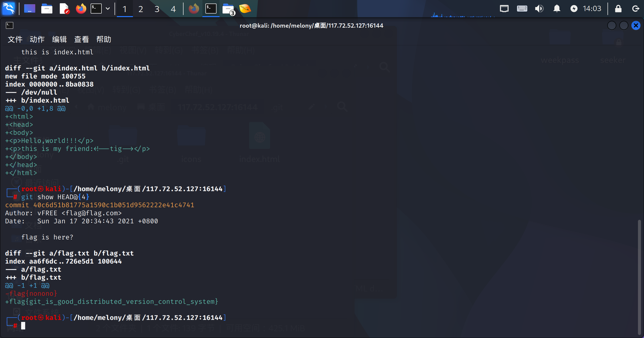The height and width of the screenshot is (338, 644).
Task: Click the terminal vertical scrollbar handle
Action: point(639,277)
